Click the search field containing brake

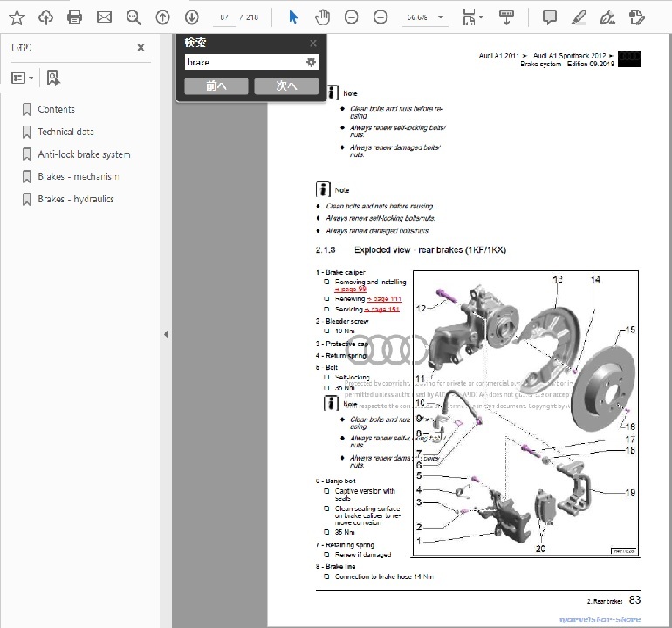pyautogui.click(x=243, y=63)
